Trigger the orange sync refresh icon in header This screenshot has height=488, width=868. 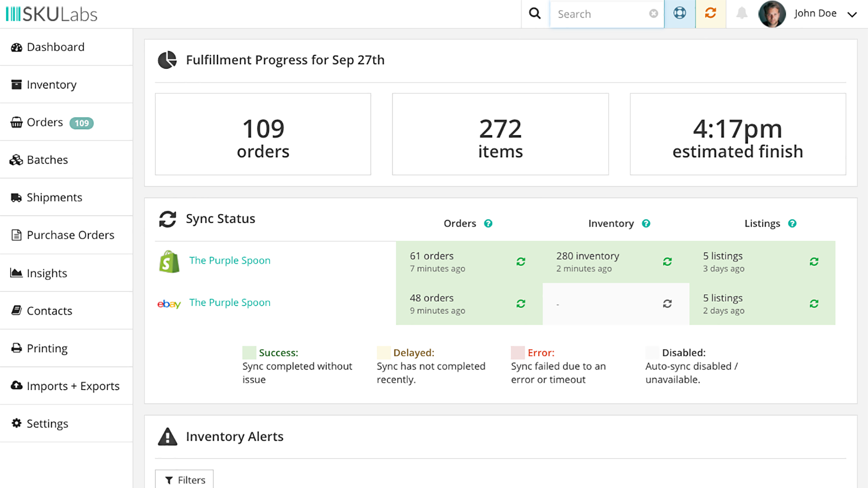click(x=711, y=14)
